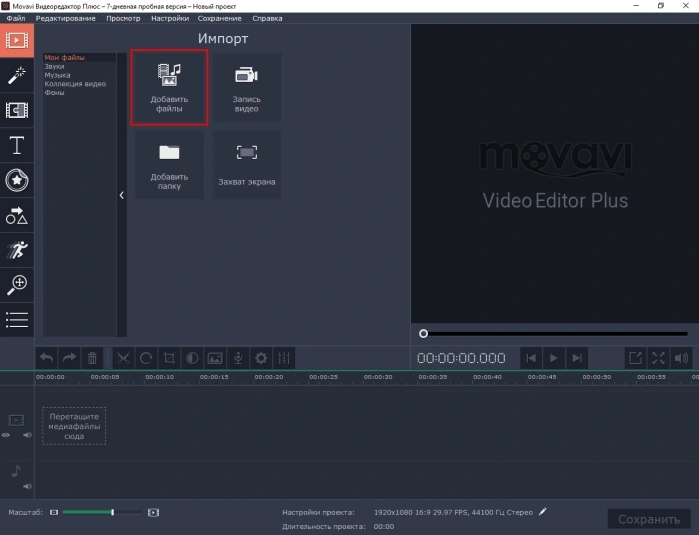Jump to next frame in player
Viewport: 699px width, 535px height.
coord(577,358)
